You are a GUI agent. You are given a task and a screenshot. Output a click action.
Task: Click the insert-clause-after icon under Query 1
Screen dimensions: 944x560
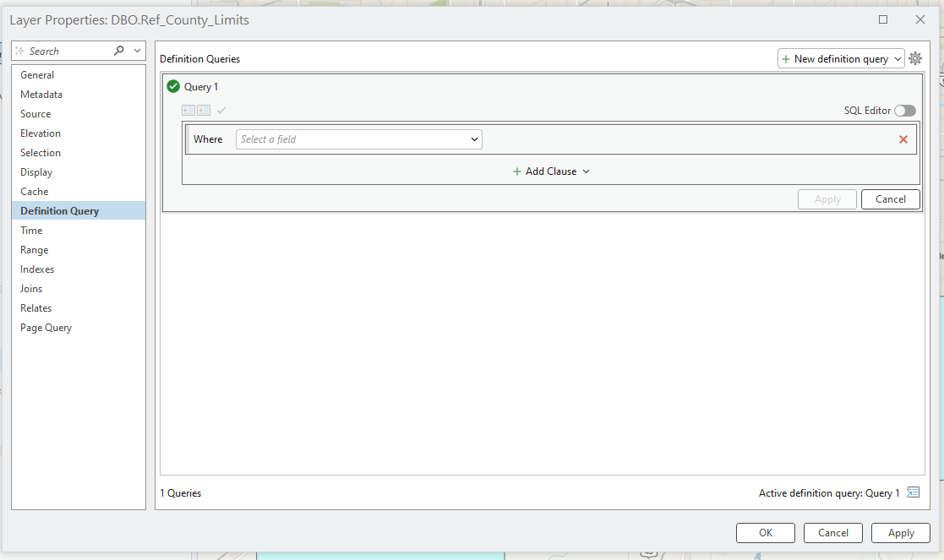coord(204,110)
